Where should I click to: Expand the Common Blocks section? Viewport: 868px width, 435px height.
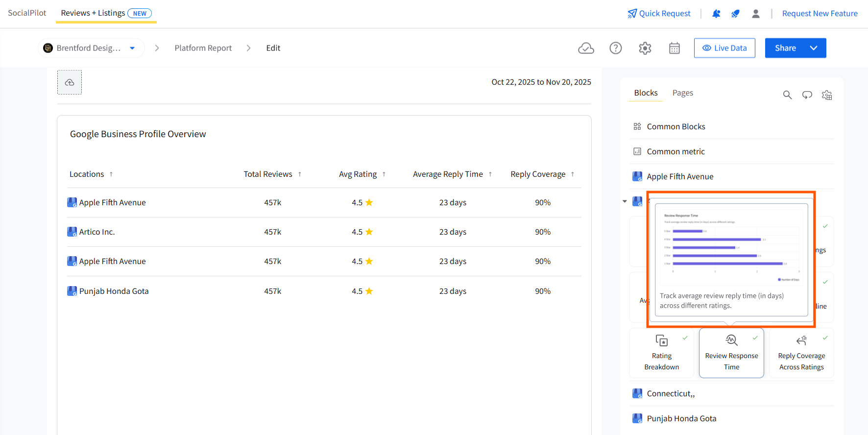731,126
